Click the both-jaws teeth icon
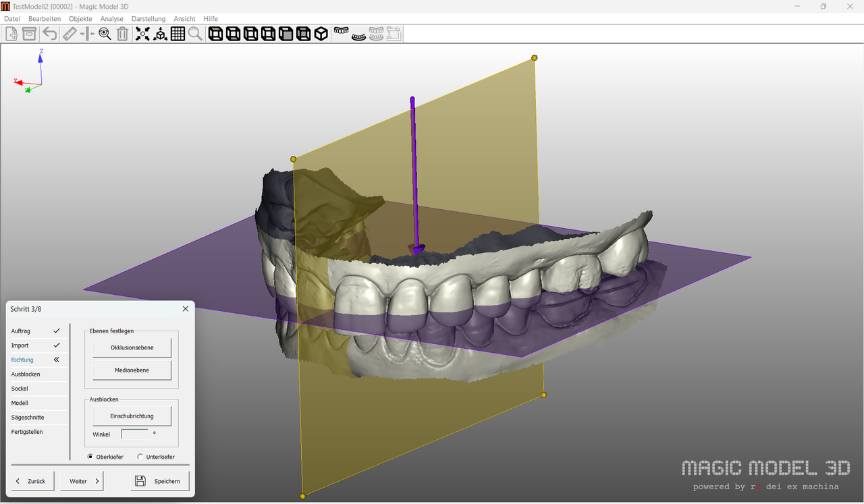 (377, 34)
